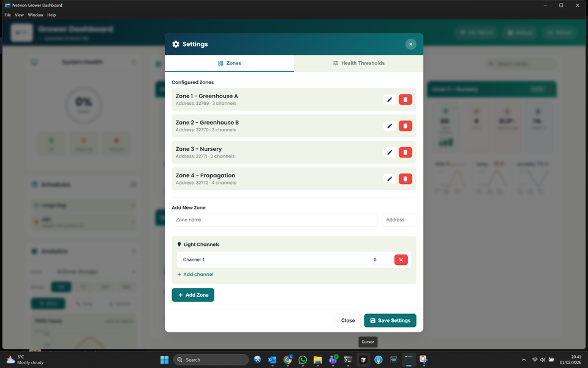The width and height of the screenshot is (588, 368).
Task: Open WhatsApp from the taskbar
Action: tap(303, 360)
